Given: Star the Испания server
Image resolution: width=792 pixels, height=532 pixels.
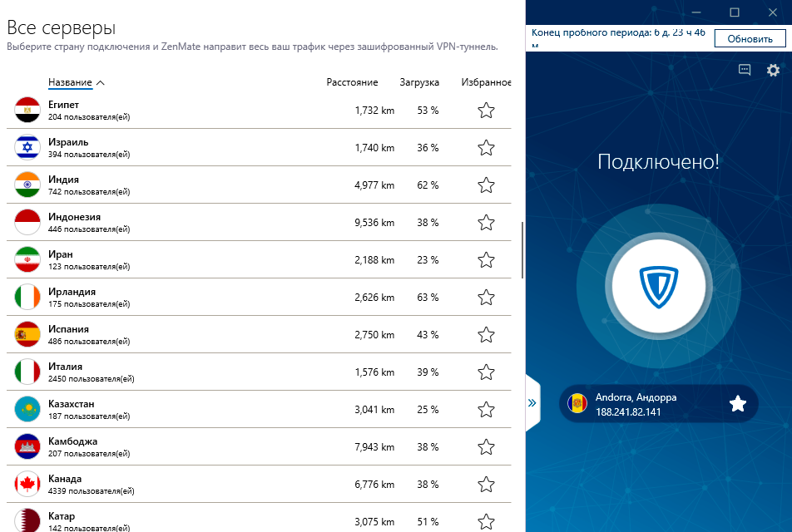Looking at the screenshot, I should click(x=486, y=334).
